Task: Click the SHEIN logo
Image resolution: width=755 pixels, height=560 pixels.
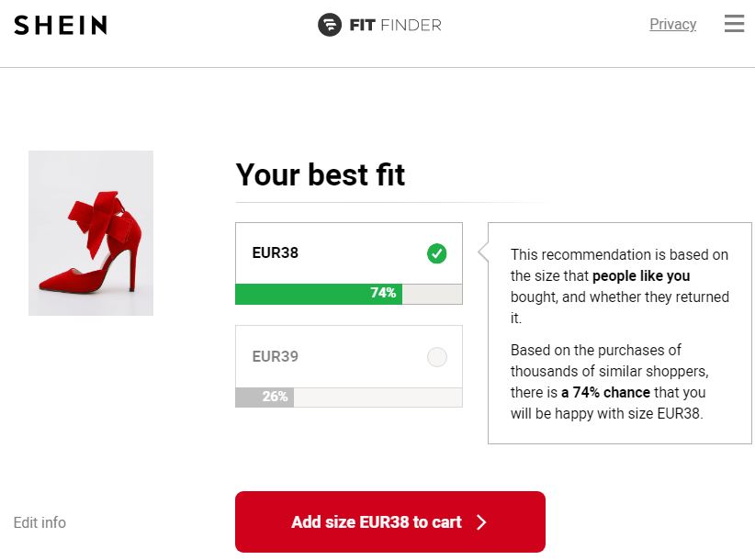Action: [x=61, y=25]
